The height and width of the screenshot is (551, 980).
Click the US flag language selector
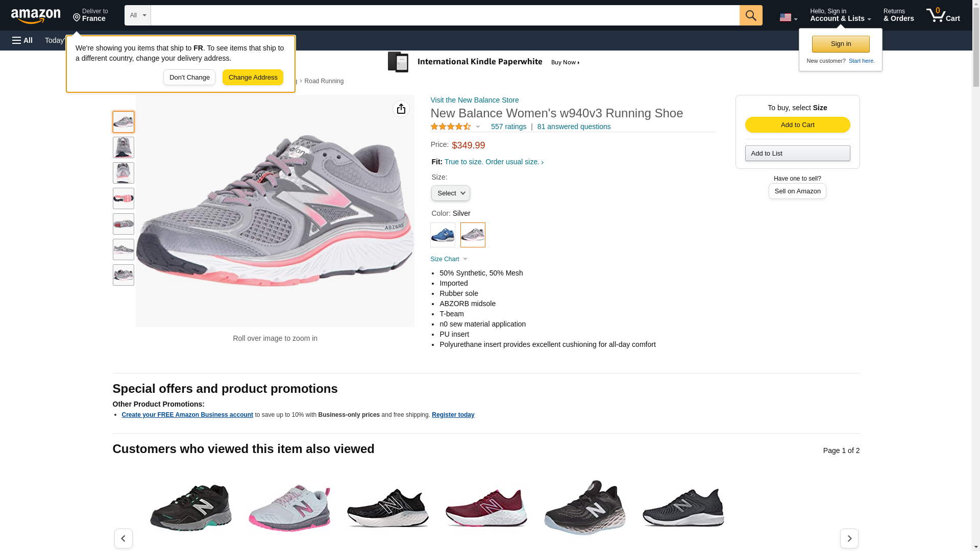[788, 17]
